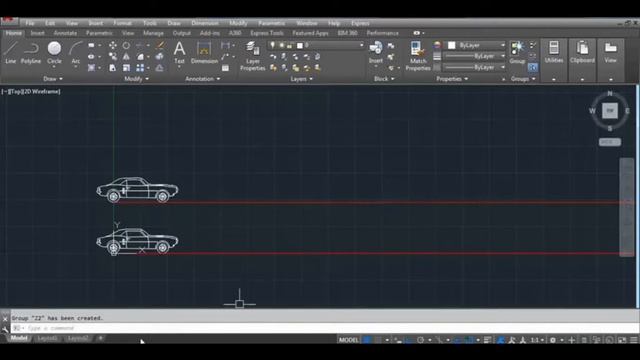Open the File menu
Screen dimensions: 640x360
[30, 23]
